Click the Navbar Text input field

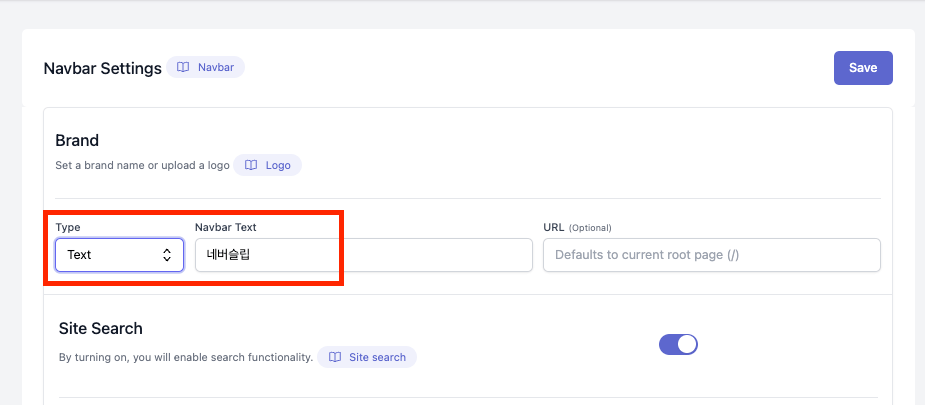[x=364, y=255]
